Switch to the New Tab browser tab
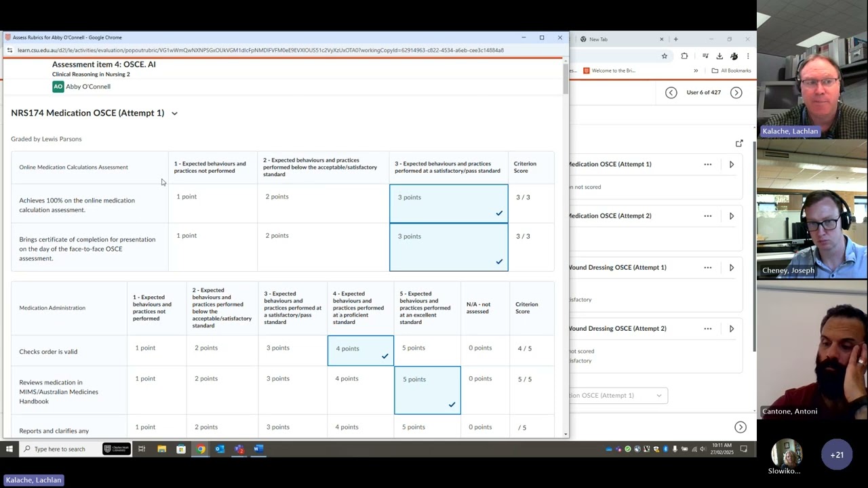 620,39
